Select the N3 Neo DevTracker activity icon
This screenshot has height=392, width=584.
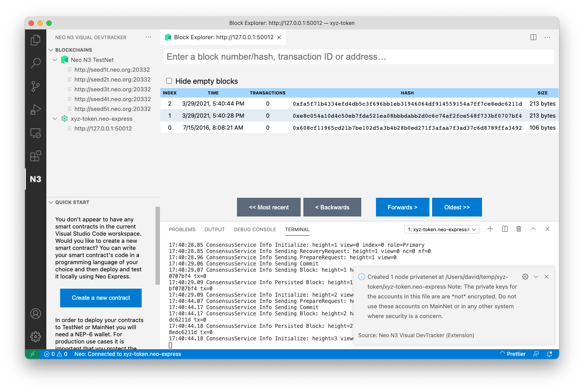(x=36, y=179)
